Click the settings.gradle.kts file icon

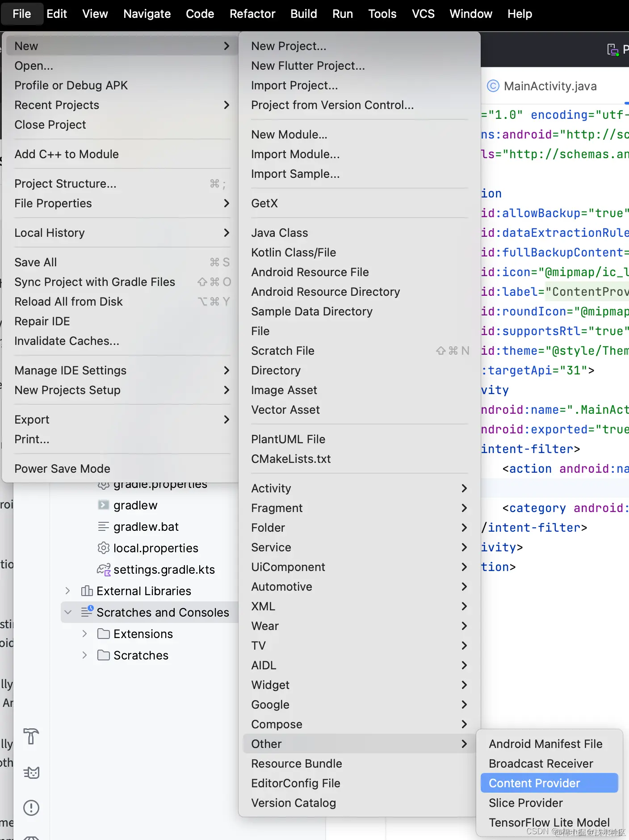pyautogui.click(x=104, y=569)
